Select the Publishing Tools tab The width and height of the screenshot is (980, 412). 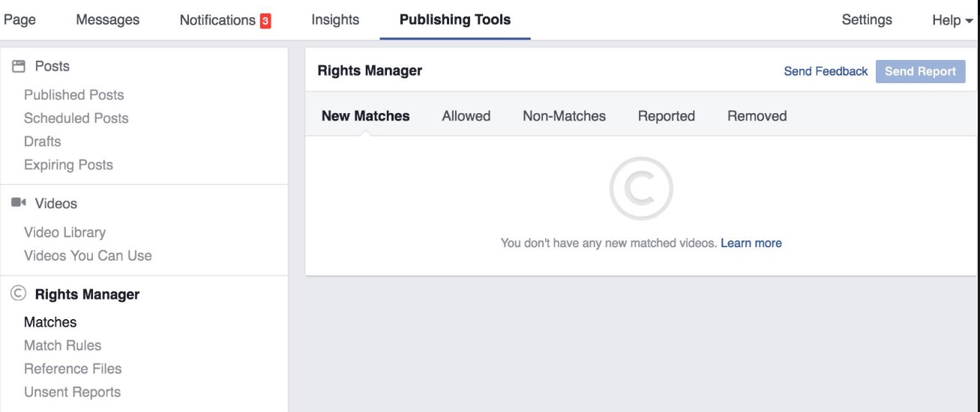pyautogui.click(x=455, y=20)
